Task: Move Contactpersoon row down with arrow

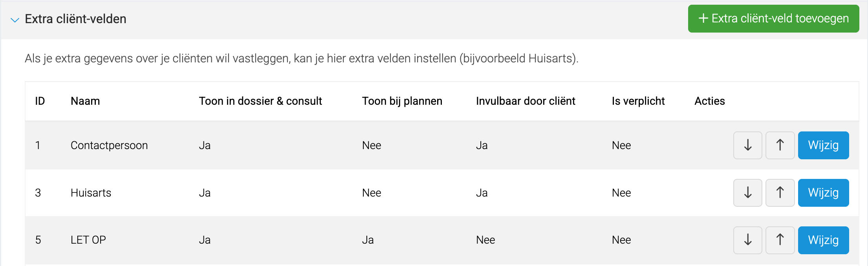Action: (x=748, y=145)
